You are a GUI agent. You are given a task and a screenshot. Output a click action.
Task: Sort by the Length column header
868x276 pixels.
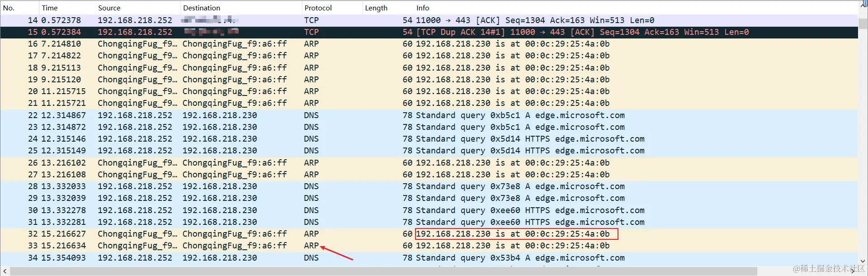388,8
